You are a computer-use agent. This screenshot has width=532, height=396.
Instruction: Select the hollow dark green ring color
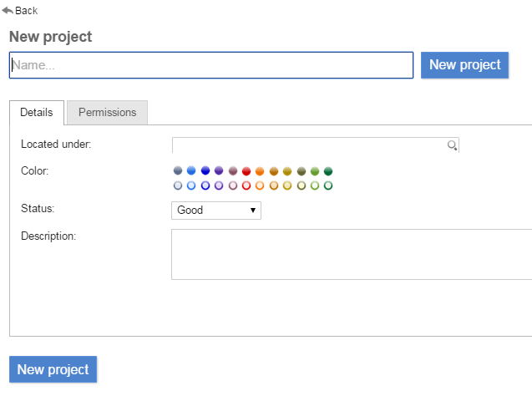point(328,185)
